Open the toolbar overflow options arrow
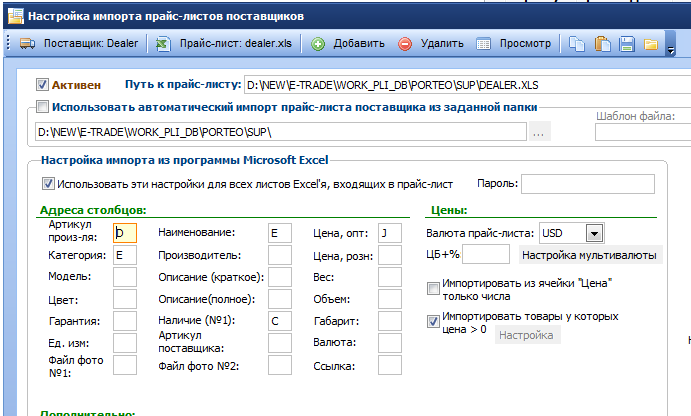Viewport: 691px width, 416px height. pos(670,44)
